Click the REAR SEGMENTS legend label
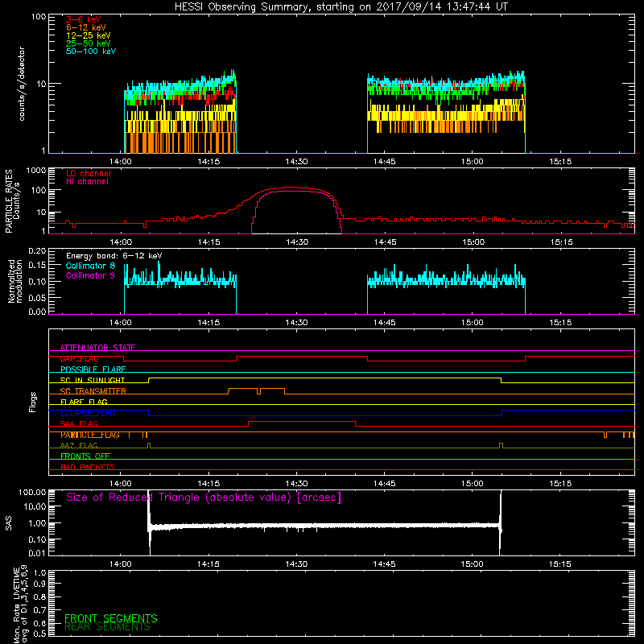This screenshot has height=644, width=644. pos(107,627)
